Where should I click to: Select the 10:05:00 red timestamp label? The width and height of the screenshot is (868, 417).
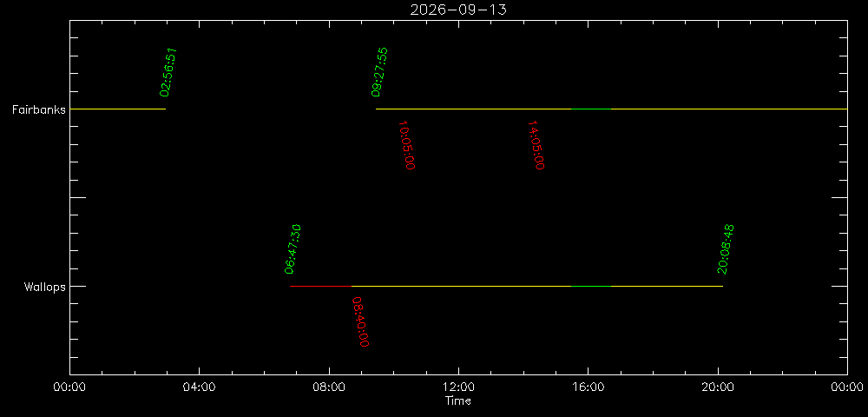pos(407,145)
